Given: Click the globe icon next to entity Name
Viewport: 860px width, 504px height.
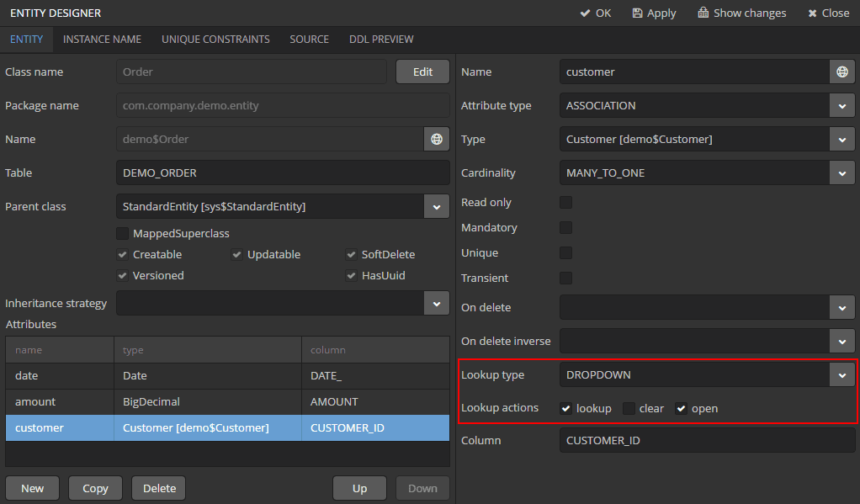Looking at the screenshot, I should 436,140.
